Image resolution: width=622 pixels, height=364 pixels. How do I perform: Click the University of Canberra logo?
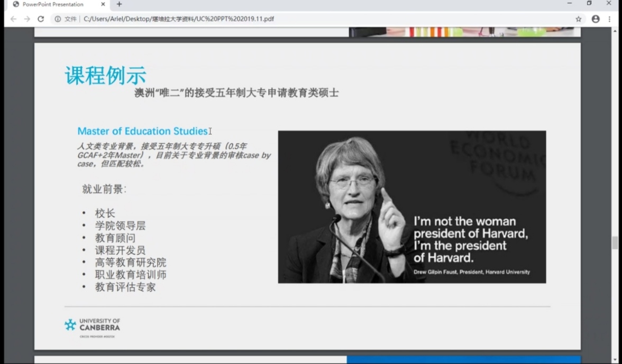(93, 327)
